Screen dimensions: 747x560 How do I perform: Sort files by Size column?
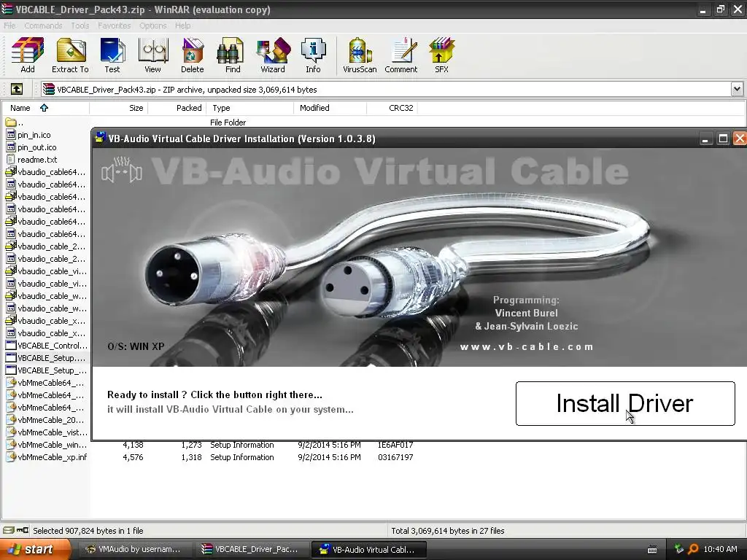(x=118, y=108)
